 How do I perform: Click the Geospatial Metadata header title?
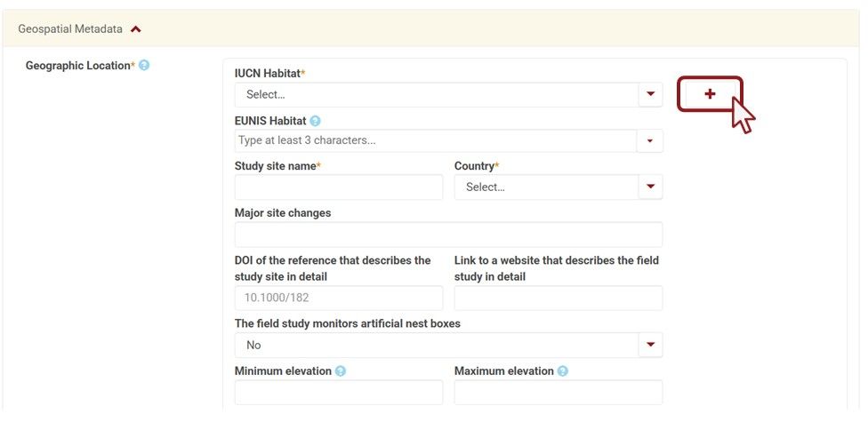70,29
